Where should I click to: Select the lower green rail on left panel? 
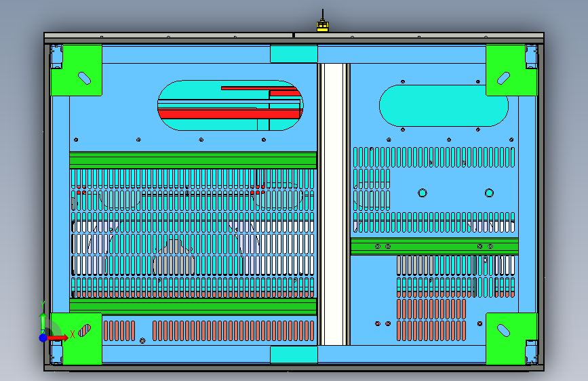point(193,306)
